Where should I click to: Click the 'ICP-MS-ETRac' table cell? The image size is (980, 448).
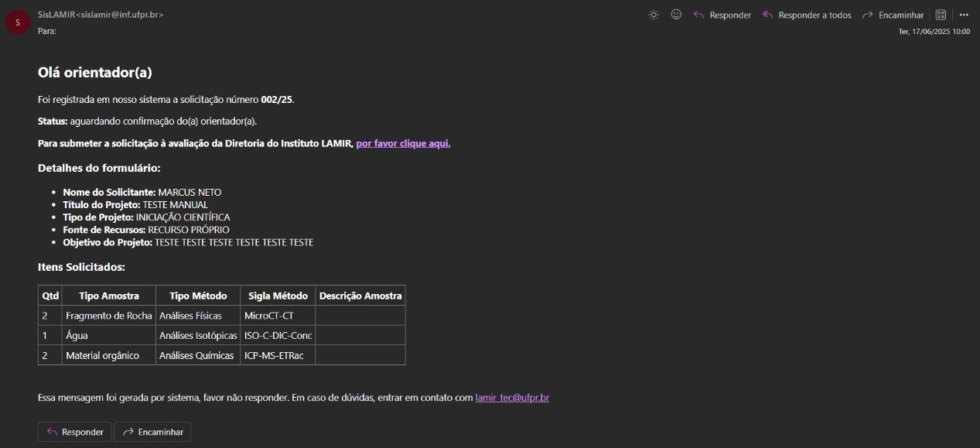tap(278, 355)
